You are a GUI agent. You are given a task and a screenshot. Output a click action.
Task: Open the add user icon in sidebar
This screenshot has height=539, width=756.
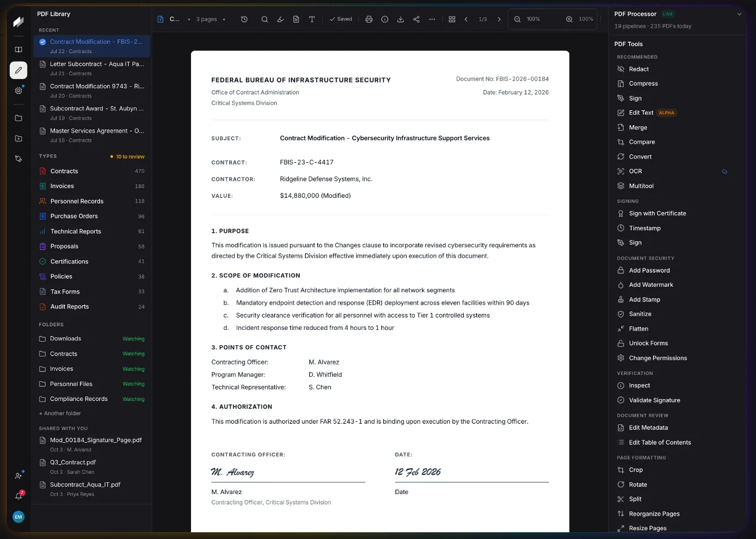point(18,476)
